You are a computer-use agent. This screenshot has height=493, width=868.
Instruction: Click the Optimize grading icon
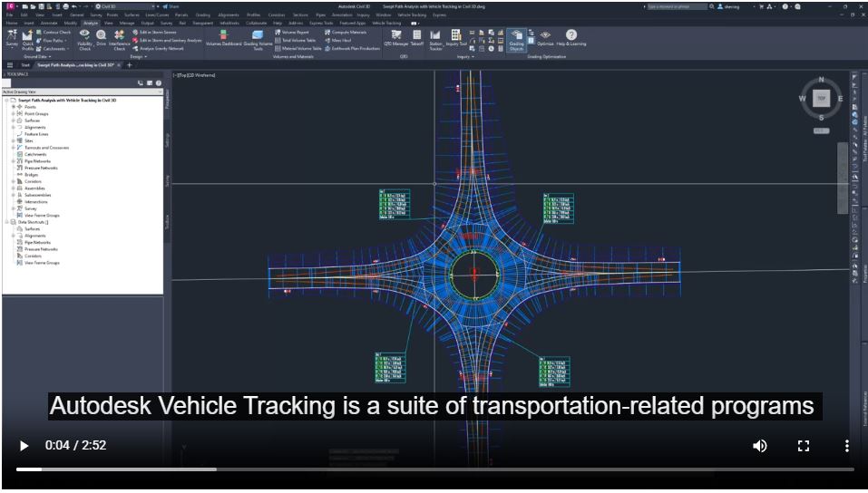pyautogui.click(x=545, y=38)
